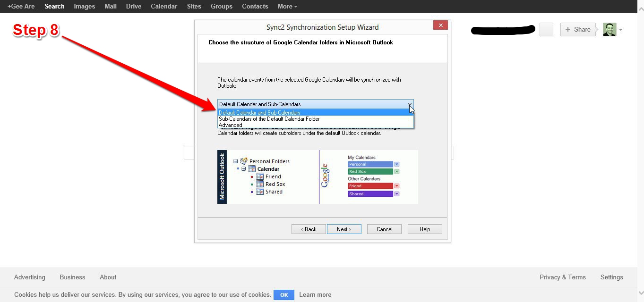Click the green Red Sox calendar bar

point(370,172)
